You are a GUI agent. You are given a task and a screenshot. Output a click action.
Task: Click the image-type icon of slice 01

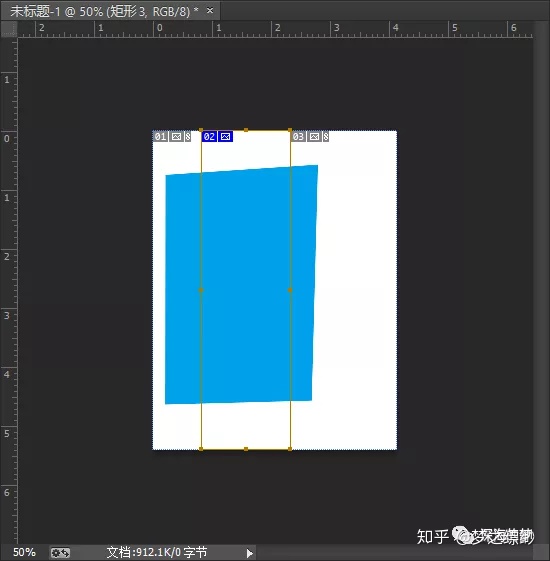coord(176,137)
